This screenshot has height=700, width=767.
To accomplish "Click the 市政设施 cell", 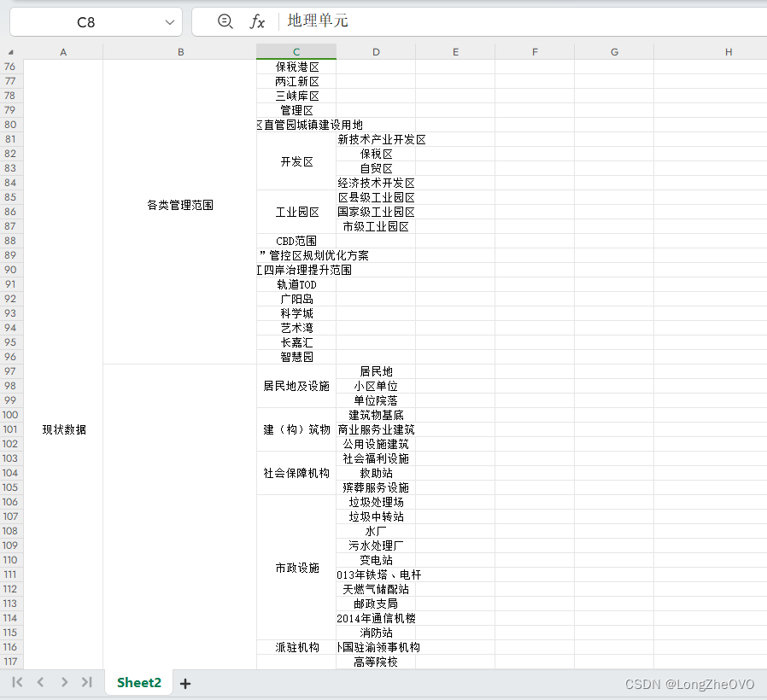I will 296,568.
